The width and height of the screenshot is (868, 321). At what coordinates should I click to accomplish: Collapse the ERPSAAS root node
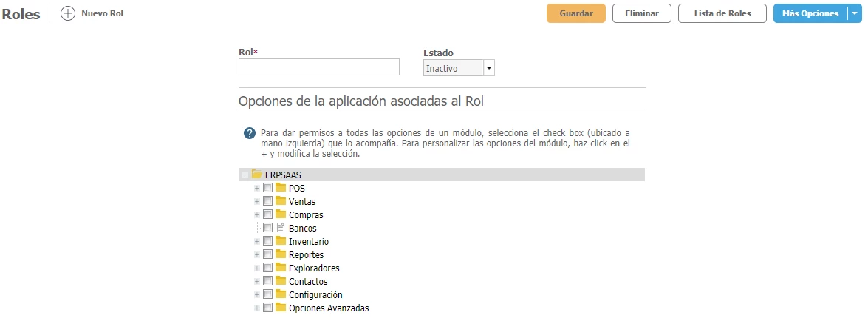coord(245,175)
